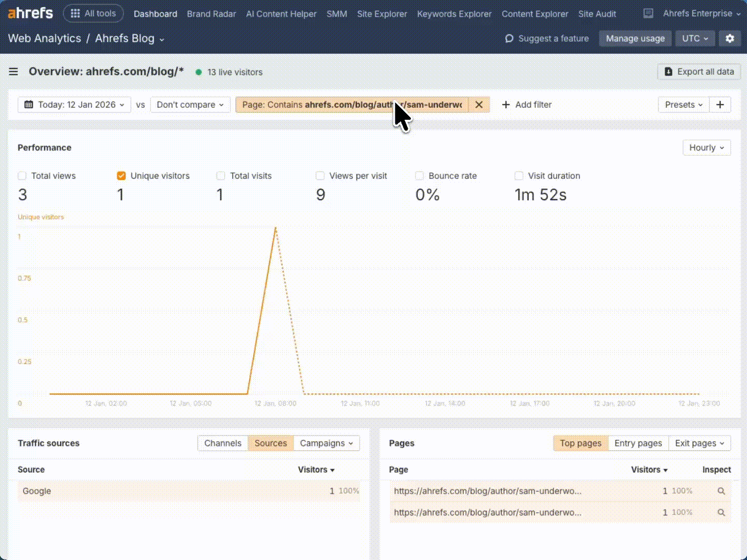747x560 pixels.
Task: Open the settings gear icon
Action: (730, 38)
